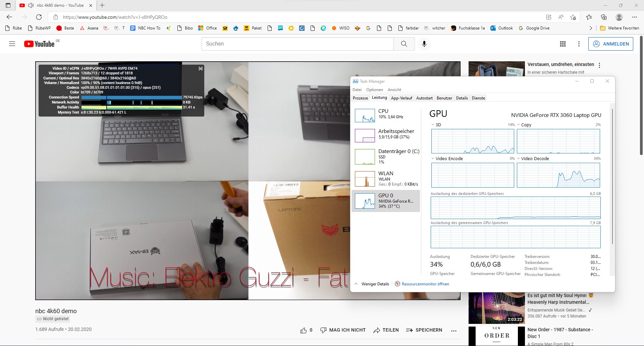Select the CPU performance entry
The image size is (644, 346).
386,114
